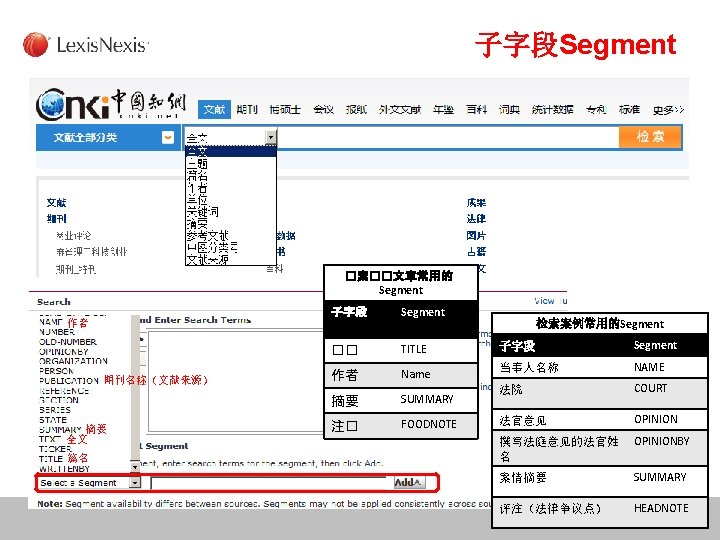This screenshot has width=720, height=540.
Task: Select TICKER in the segment list
Action: [55, 449]
